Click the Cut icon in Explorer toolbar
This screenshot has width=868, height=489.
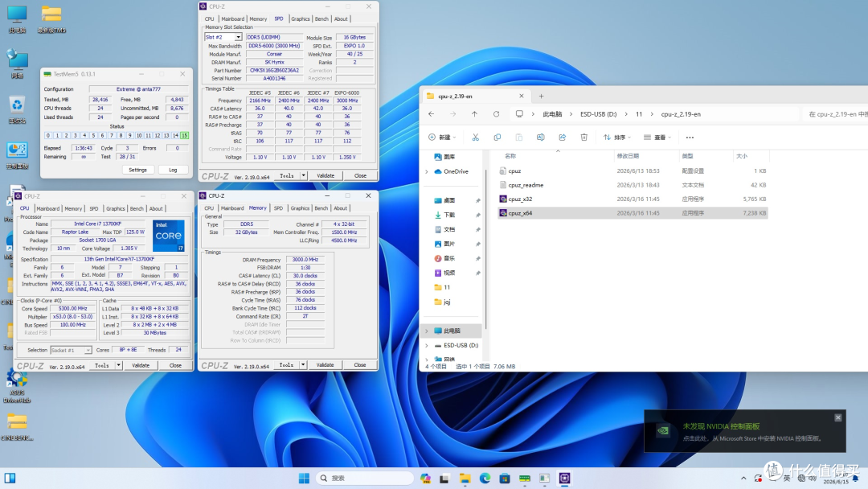click(x=475, y=138)
